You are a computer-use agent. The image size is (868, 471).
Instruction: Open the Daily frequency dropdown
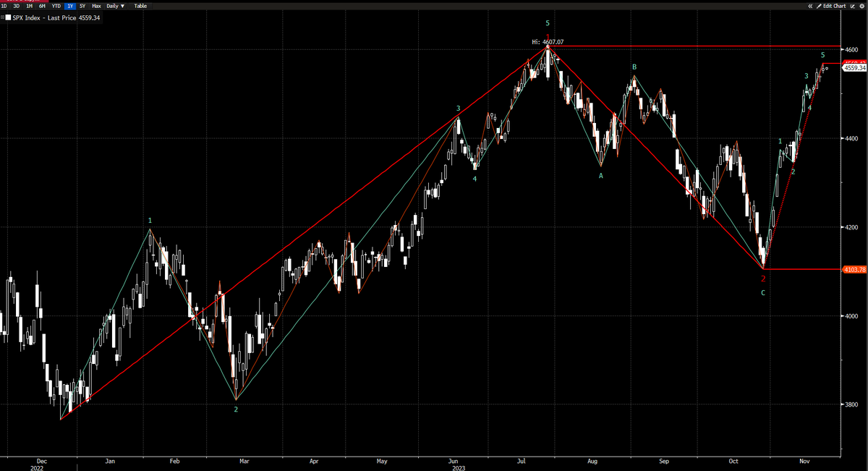click(115, 6)
